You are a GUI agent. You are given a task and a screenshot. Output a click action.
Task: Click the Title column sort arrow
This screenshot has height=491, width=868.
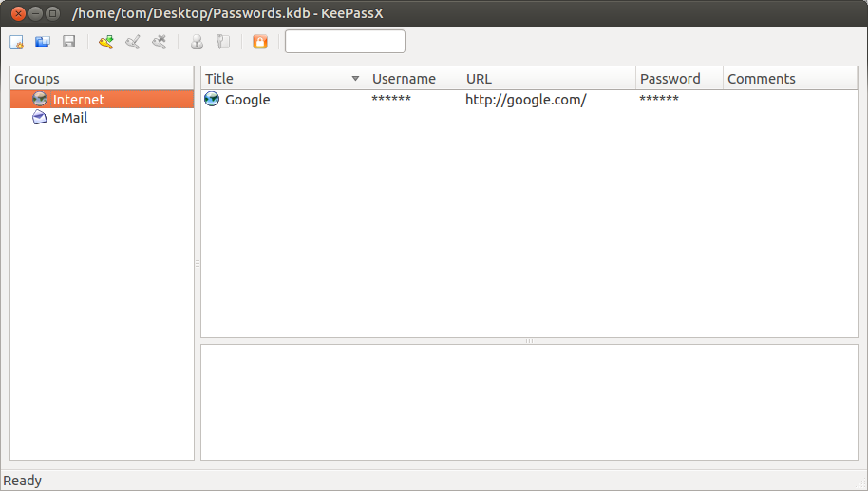356,79
